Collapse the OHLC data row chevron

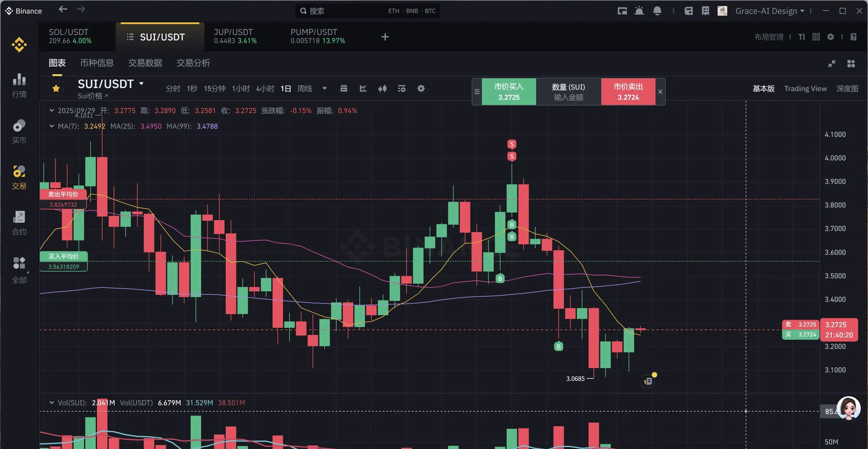pyautogui.click(x=52, y=110)
